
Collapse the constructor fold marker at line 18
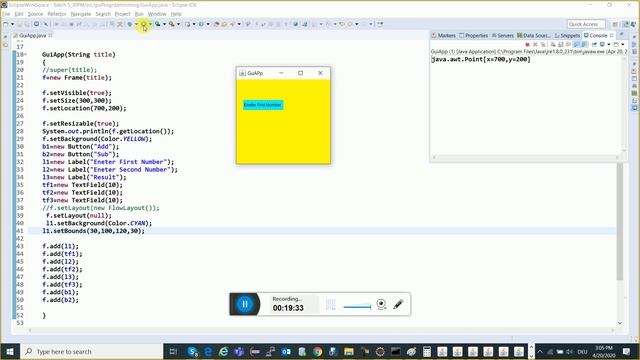(x=25, y=54)
